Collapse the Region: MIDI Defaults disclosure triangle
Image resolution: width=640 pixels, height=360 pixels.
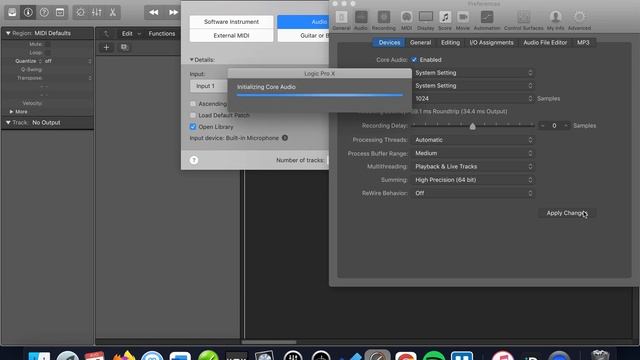pos(8,33)
